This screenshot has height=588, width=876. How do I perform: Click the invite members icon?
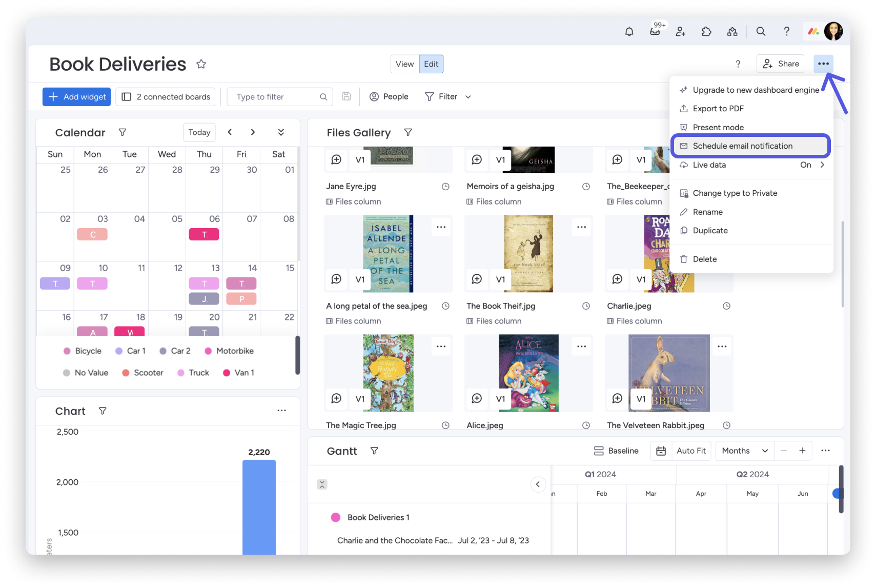681,32
